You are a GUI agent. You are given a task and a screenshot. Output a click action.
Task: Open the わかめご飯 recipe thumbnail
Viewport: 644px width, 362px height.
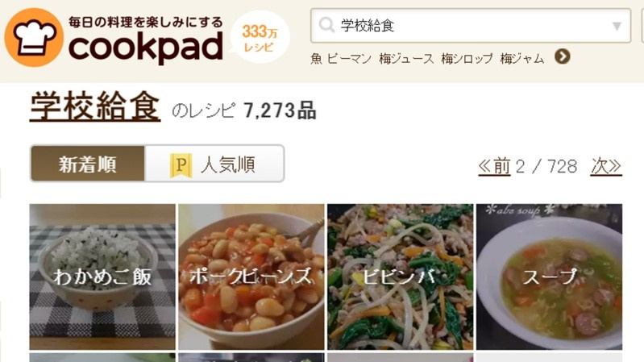102,277
